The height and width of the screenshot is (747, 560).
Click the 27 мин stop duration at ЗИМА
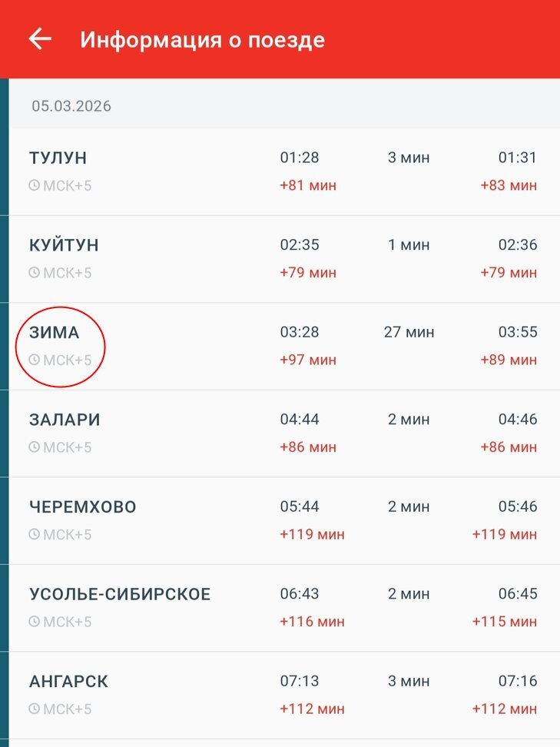[409, 333]
